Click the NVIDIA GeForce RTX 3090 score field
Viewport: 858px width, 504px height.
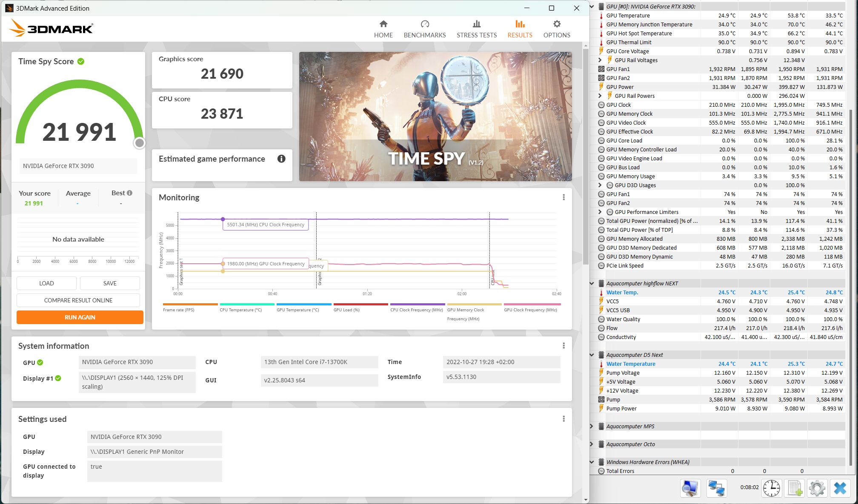[x=78, y=166]
